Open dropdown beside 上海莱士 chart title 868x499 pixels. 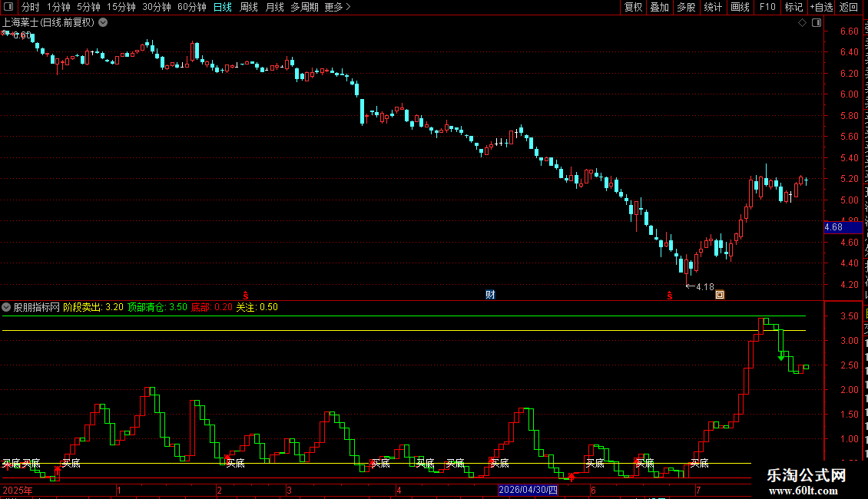(103, 23)
